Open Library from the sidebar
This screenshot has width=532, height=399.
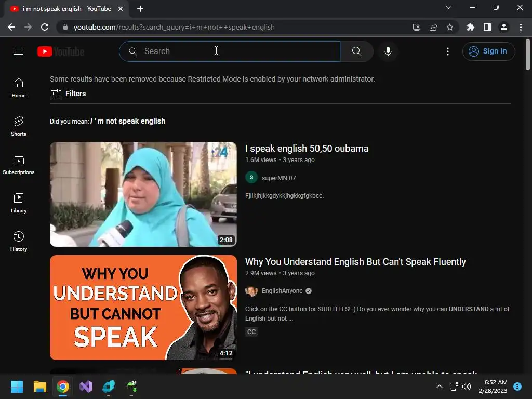pyautogui.click(x=19, y=203)
